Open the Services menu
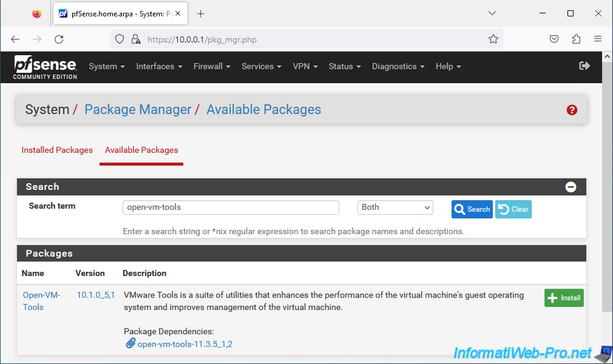This screenshot has height=364, width=613. pos(262,67)
